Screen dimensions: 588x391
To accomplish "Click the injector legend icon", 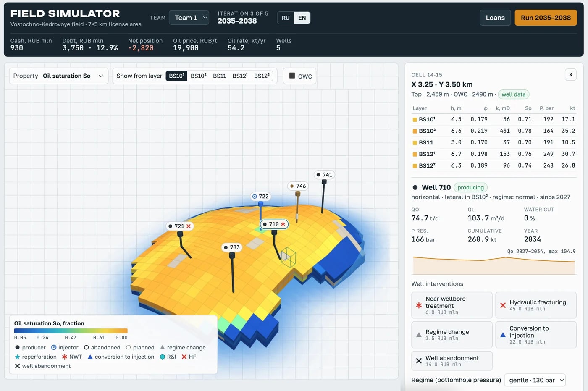I will 54,347.
